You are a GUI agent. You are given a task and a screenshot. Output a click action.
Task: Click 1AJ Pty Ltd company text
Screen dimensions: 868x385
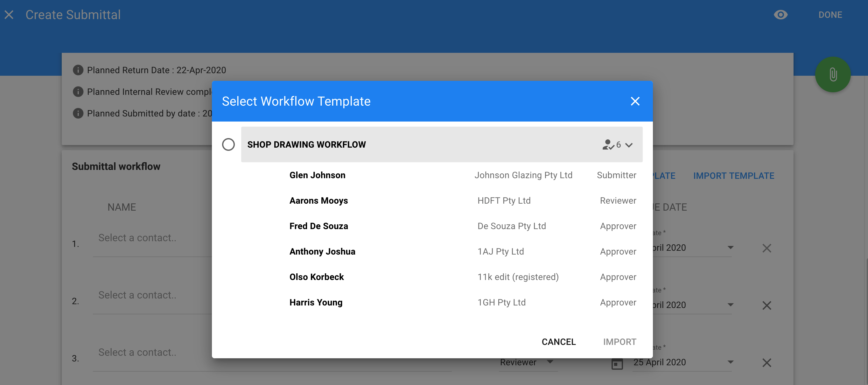pyautogui.click(x=501, y=251)
